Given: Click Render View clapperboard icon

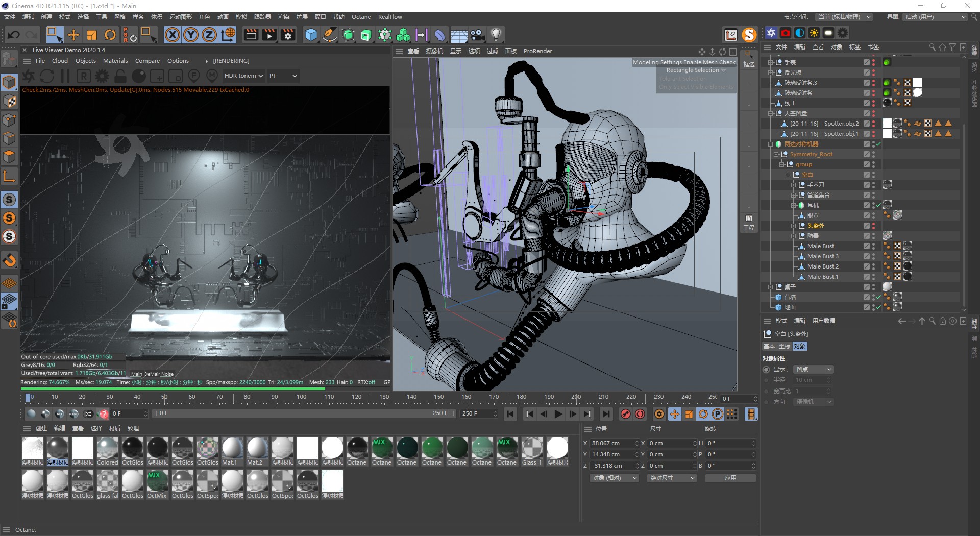Looking at the screenshot, I should (251, 35).
